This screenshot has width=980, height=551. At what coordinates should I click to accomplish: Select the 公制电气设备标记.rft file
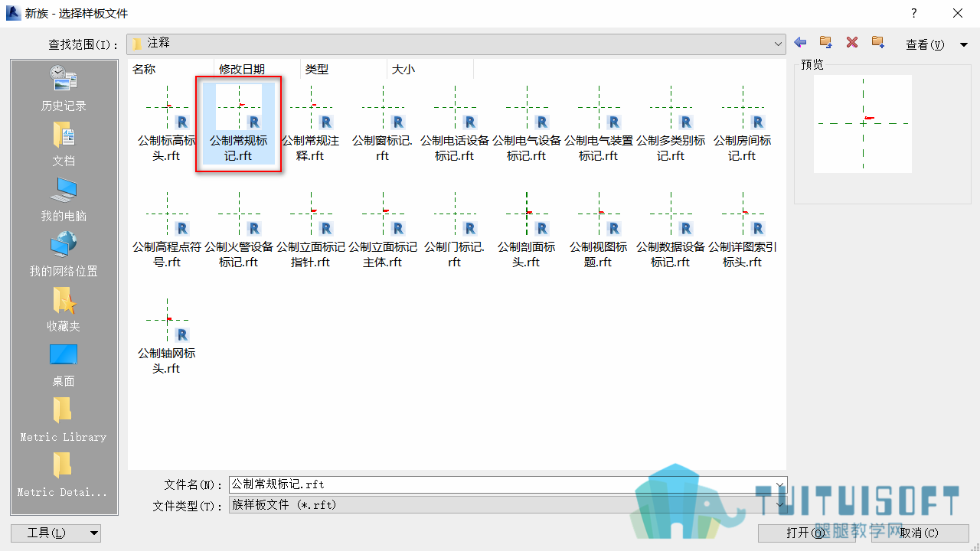click(527, 124)
